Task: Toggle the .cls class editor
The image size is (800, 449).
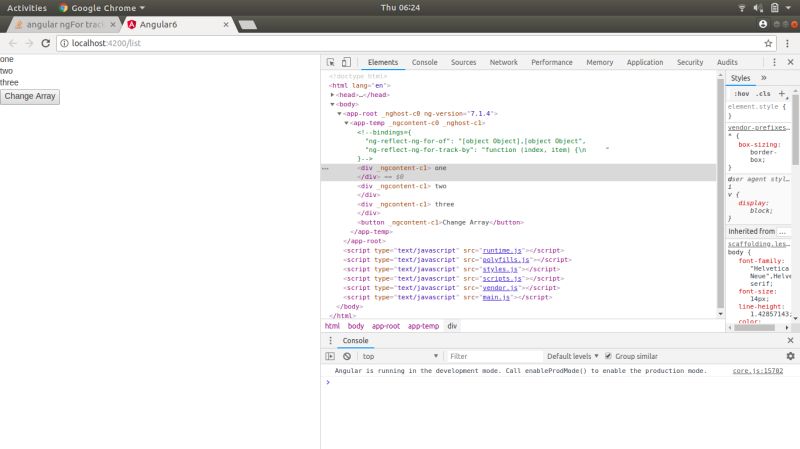Action: [763, 94]
